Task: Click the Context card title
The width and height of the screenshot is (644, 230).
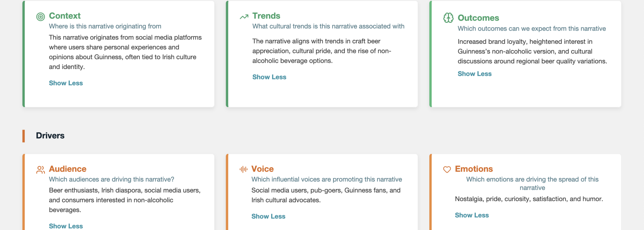Action: 65,16
